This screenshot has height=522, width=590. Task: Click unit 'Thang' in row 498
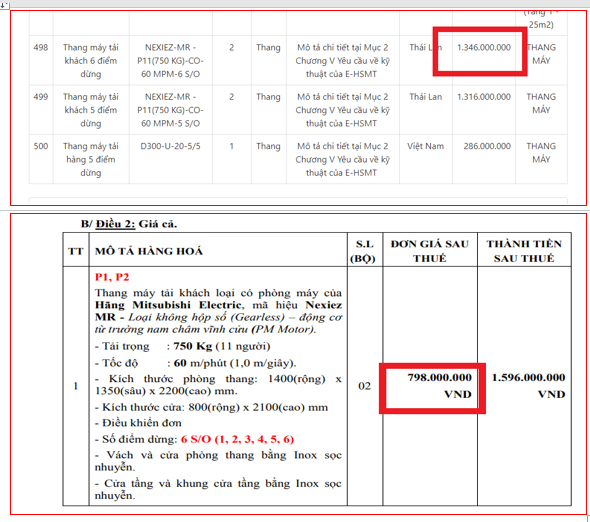pyautogui.click(x=268, y=47)
